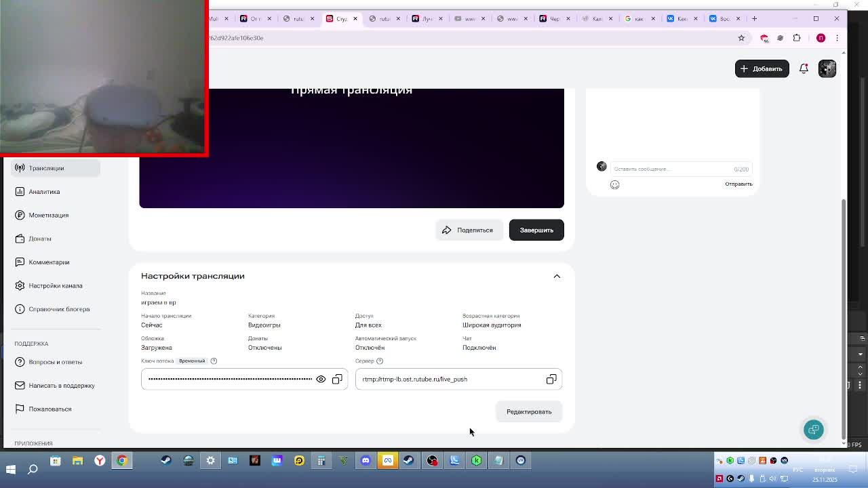
Task: Click the page vertical scrollbar
Action: (x=844, y=319)
